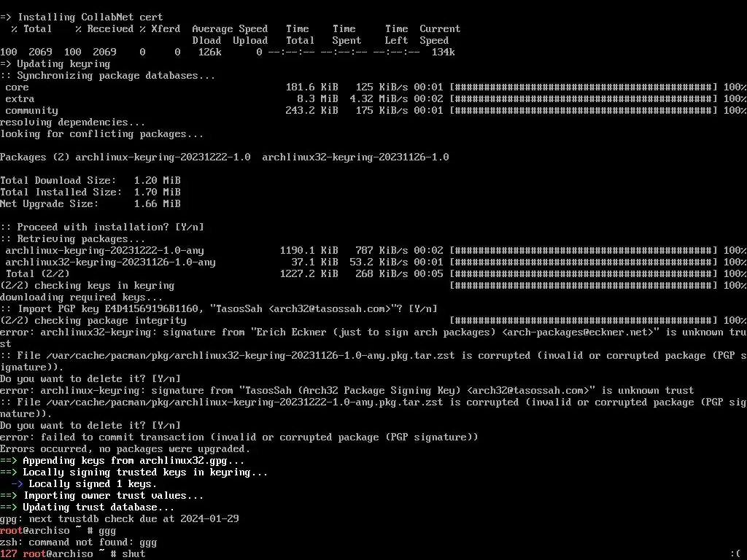747x560 pixels.
Task: Click the "extra" database row label
Action: 20,99
